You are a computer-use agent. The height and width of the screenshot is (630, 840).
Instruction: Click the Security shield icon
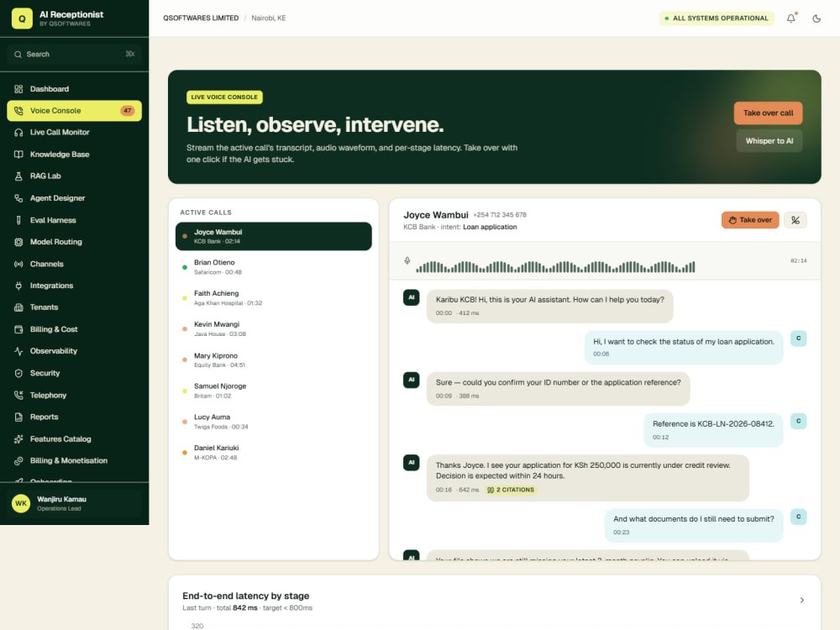tap(18, 374)
